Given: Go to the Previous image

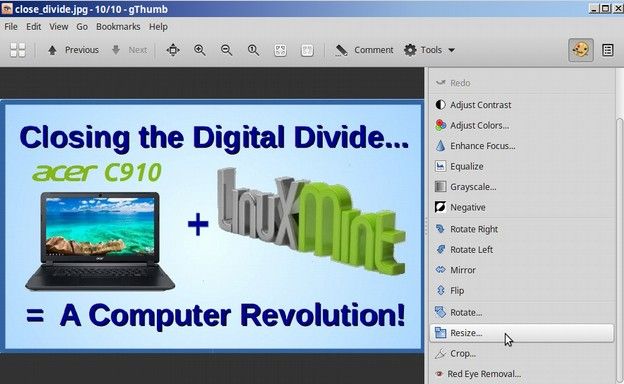Looking at the screenshot, I should 73,50.
